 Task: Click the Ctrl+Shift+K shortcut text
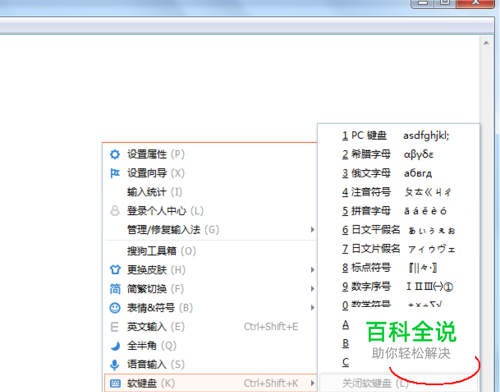[271, 383]
